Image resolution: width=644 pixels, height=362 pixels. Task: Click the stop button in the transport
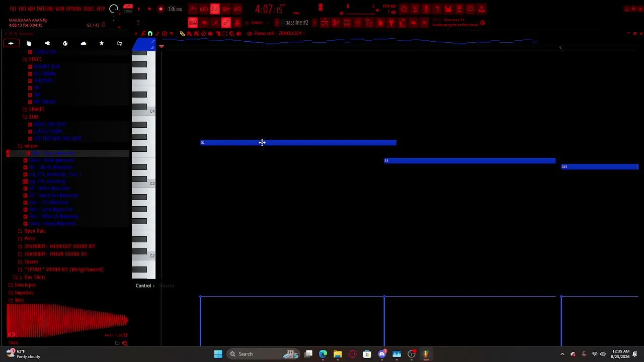[x=149, y=9]
